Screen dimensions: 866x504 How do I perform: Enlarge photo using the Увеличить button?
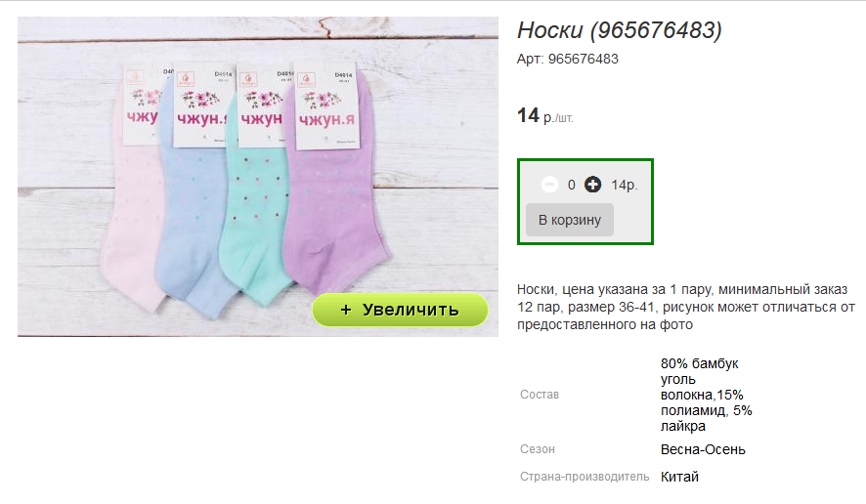click(x=400, y=310)
